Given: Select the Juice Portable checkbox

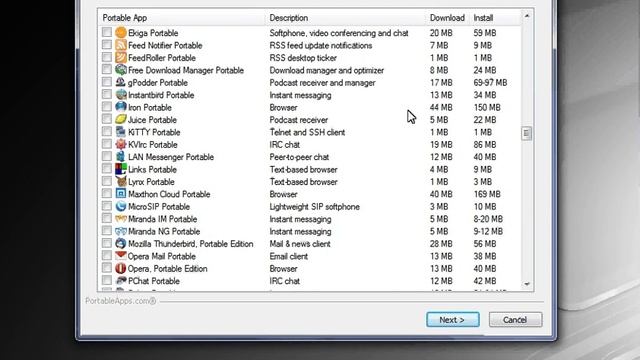Looking at the screenshot, I should point(107,119).
